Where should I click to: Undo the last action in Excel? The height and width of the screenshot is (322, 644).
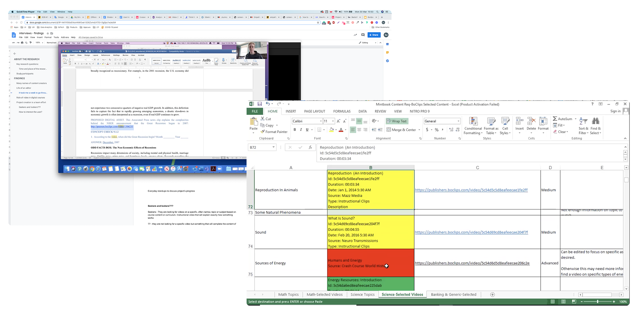268,104
